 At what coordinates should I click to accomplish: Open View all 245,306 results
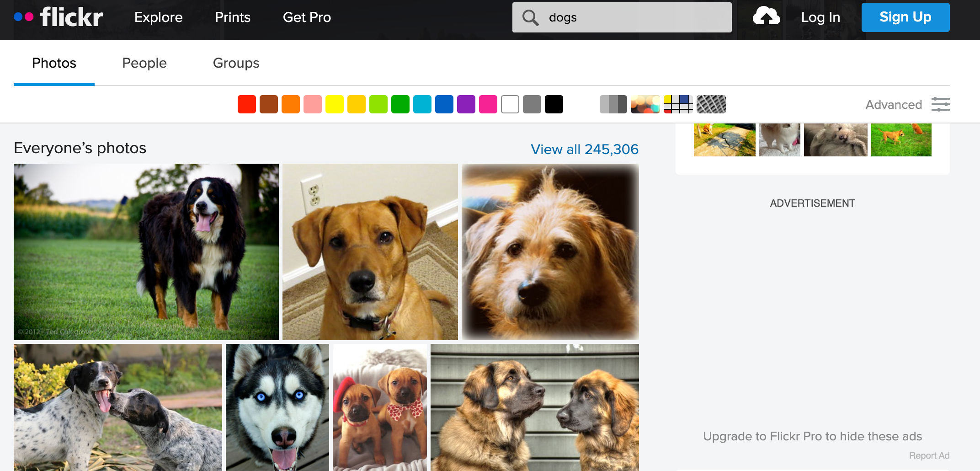pyautogui.click(x=585, y=149)
